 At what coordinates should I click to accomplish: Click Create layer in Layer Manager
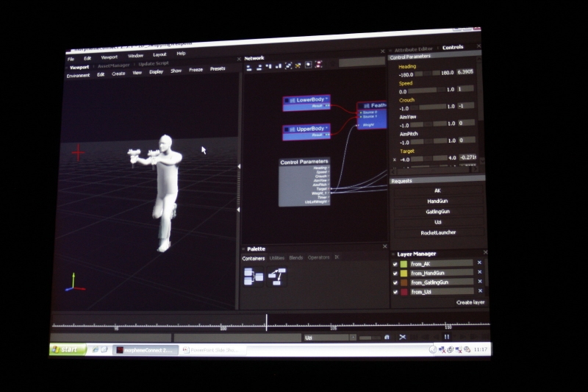470,302
